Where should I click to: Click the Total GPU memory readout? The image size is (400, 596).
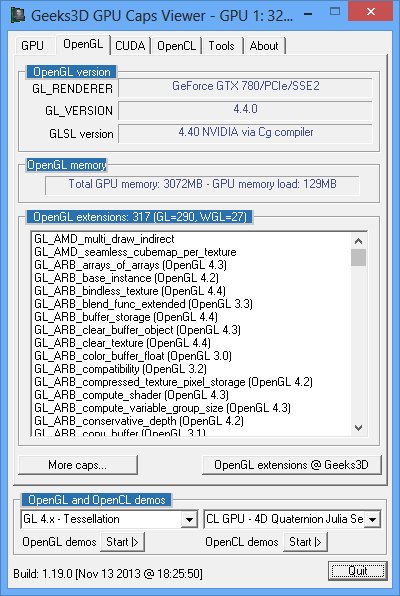202,185
